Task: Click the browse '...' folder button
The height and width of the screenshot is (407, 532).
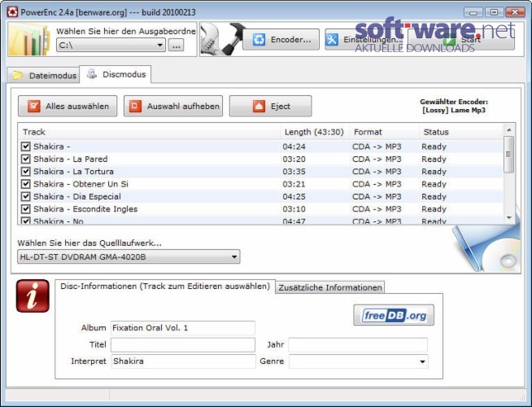Action: click(176, 45)
